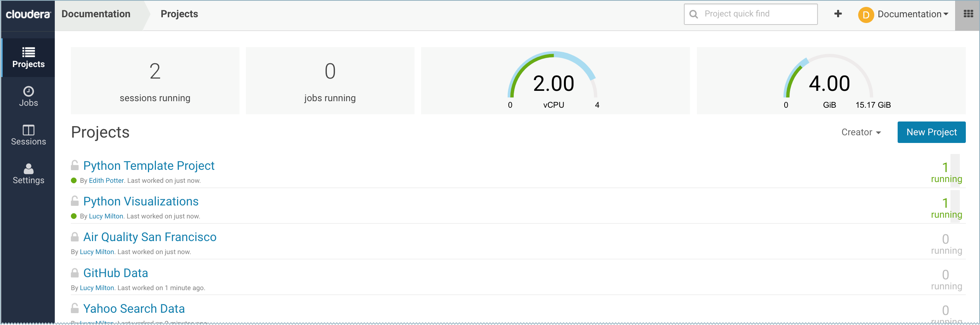Click the vCPU usage gauge
Screen dimensions: 980x325
(553, 81)
